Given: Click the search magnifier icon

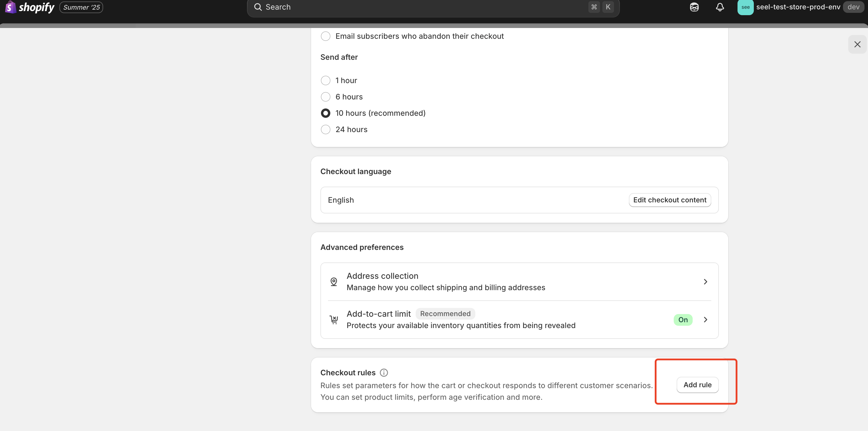Looking at the screenshot, I should 258,7.
